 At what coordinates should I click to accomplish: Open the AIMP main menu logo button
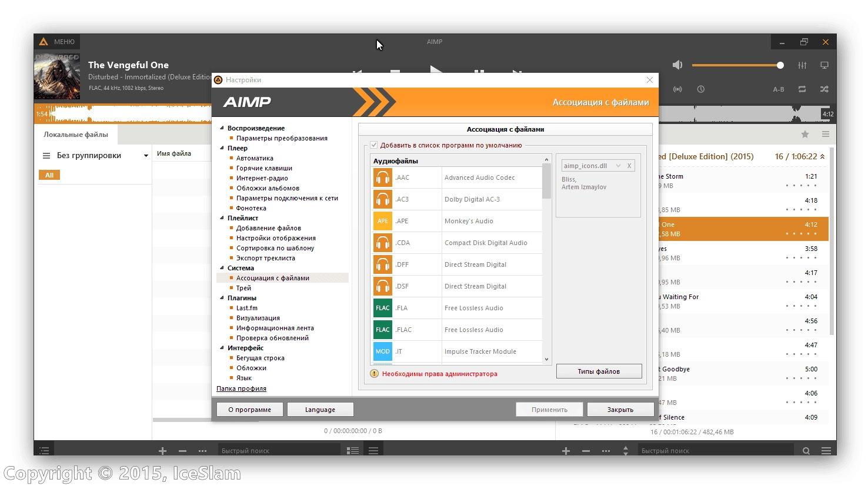point(44,42)
